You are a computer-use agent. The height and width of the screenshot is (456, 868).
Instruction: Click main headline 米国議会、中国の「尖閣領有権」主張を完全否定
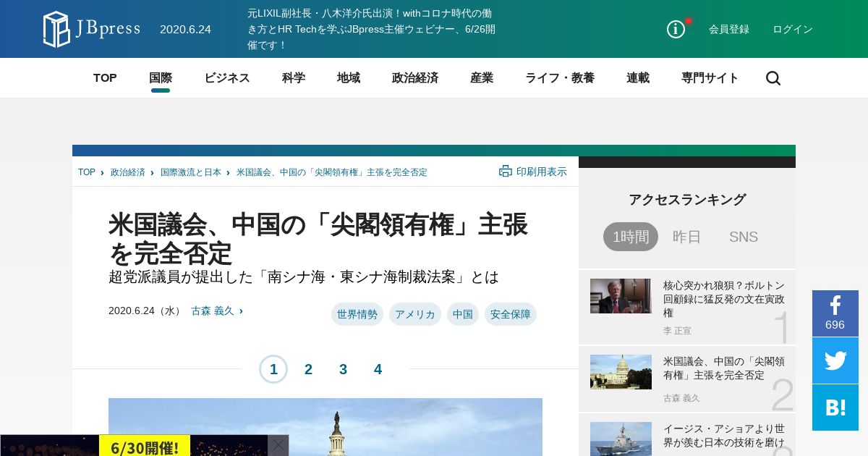click(318, 239)
